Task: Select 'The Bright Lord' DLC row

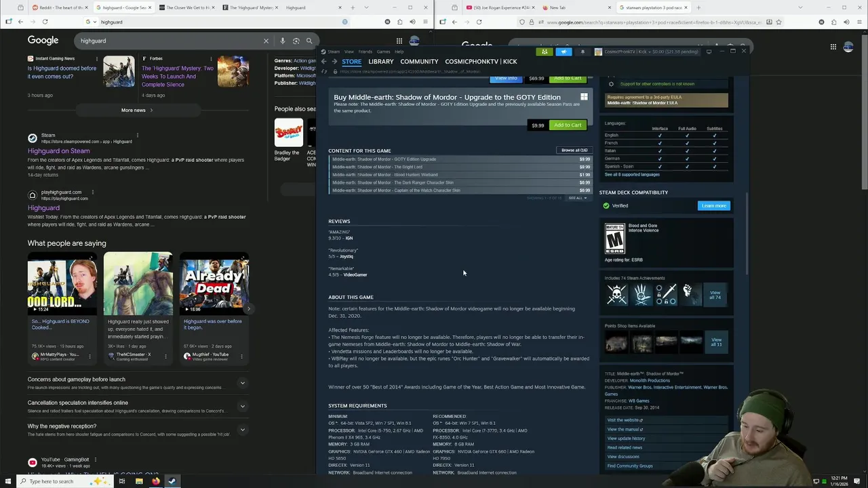Action: coord(460,167)
